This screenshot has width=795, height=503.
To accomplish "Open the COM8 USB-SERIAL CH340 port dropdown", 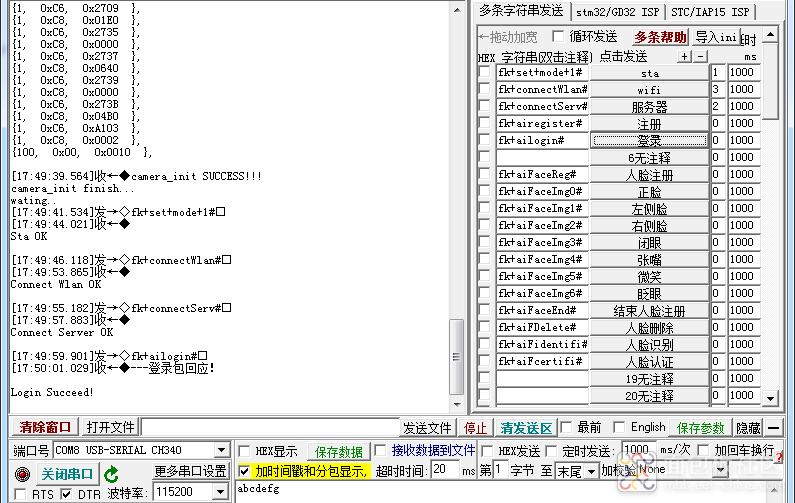I will [x=221, y=450].
